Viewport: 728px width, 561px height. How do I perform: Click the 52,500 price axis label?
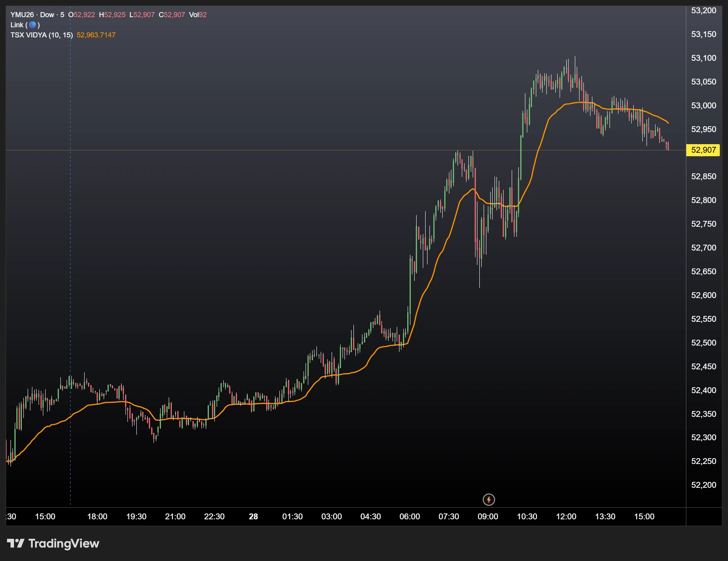click(703, 343)
